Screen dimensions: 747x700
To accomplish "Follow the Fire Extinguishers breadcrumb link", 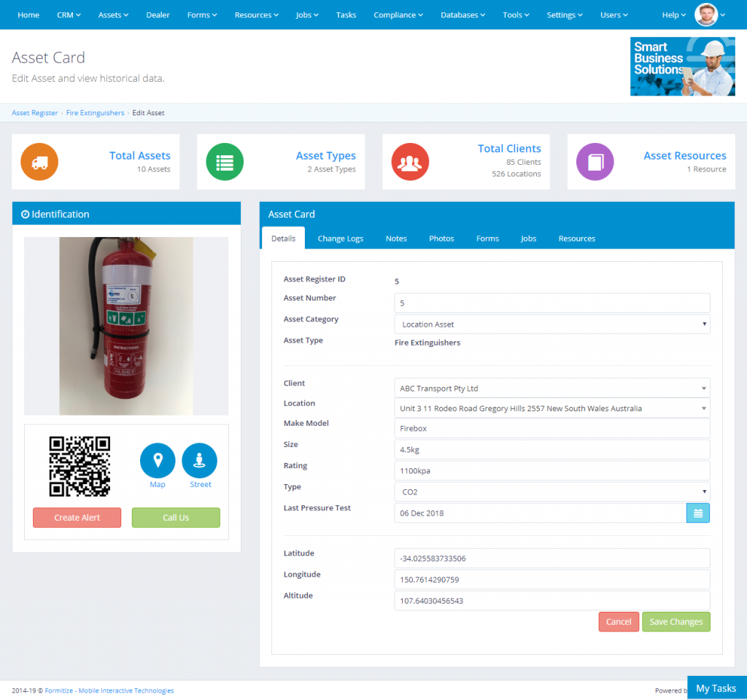I will point(95,113).
